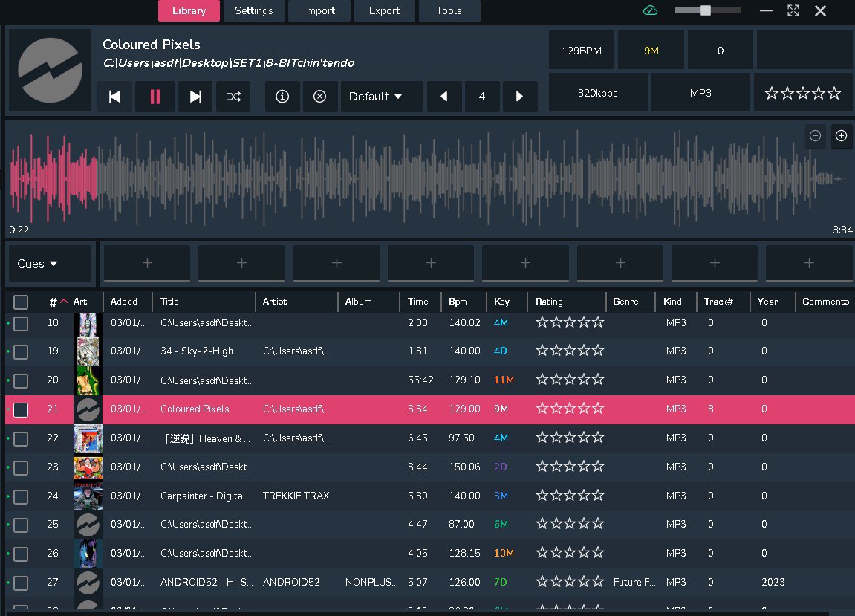Image resolution: width=855 pixels, height=616 pixels.
Task: Click the cloud sync status icon
Action: pos(650,10)
